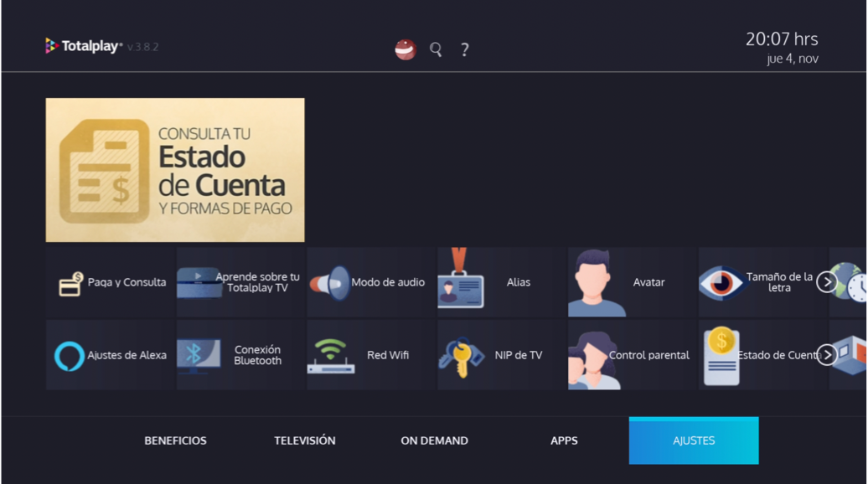Click the jue 4, nov date

pos(792,59)
